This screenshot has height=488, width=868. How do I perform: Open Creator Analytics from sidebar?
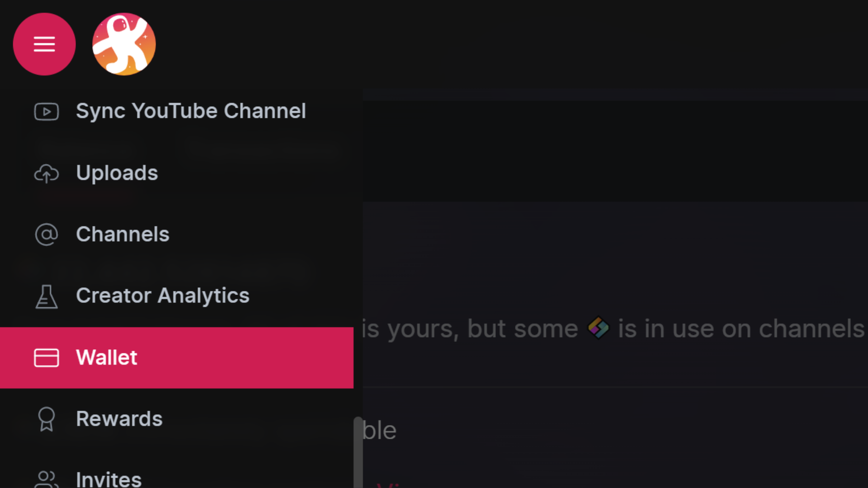pos(177,296)
